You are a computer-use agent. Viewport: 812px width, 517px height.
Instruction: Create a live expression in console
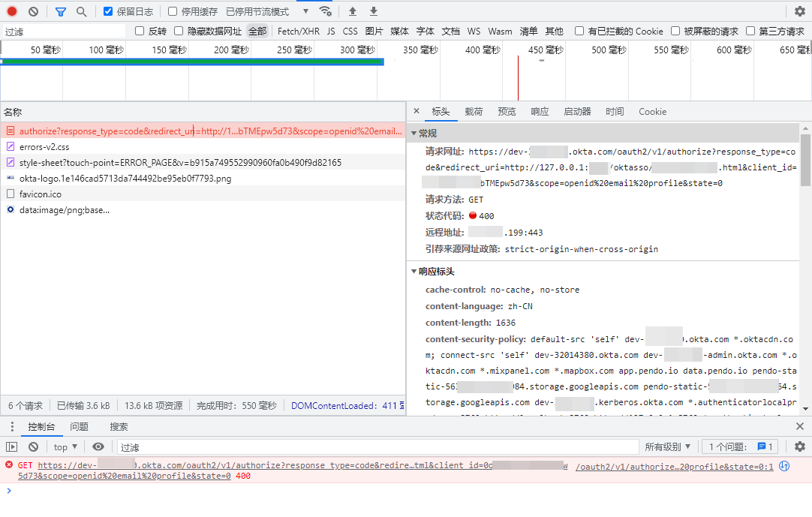pos(98,446)
